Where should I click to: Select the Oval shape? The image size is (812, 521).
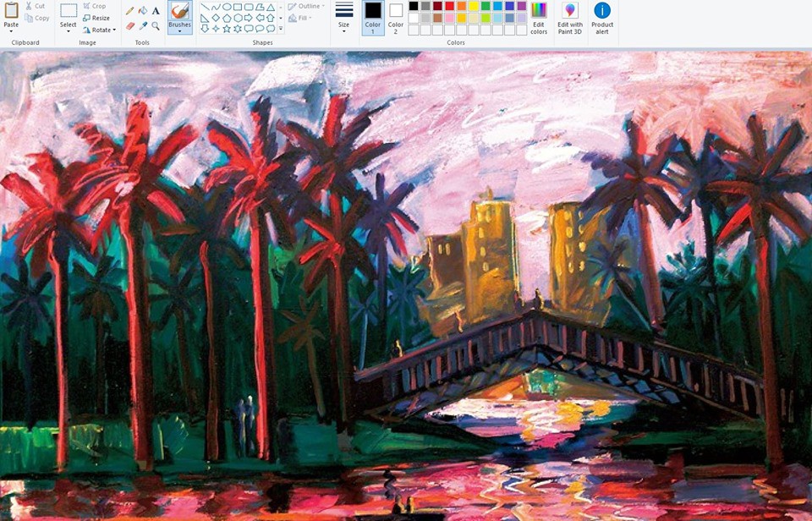pyautogui.click(x=227, y=8)
